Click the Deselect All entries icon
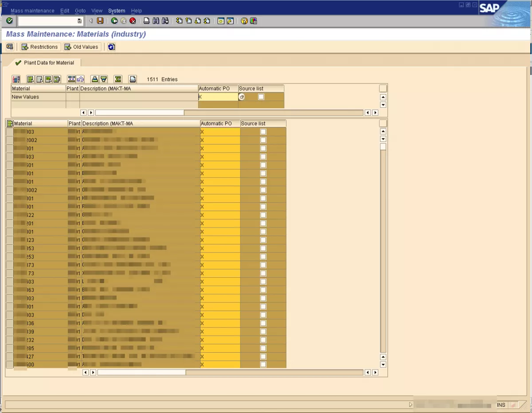Viewport: 532px width, 413px height. 39,79
